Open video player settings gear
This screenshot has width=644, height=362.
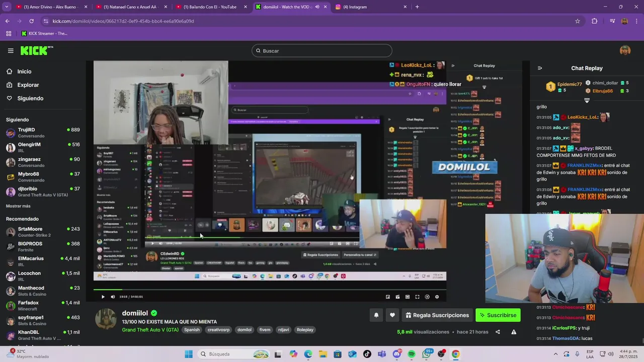(437, 297)
